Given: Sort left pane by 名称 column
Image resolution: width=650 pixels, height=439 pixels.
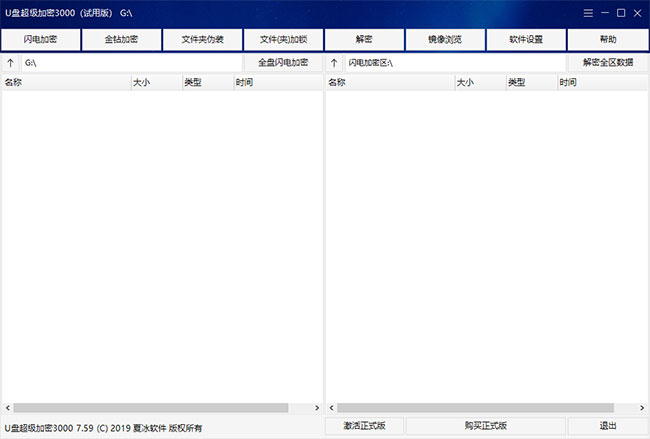Looking at the screenshot, I should pos(66,82).
